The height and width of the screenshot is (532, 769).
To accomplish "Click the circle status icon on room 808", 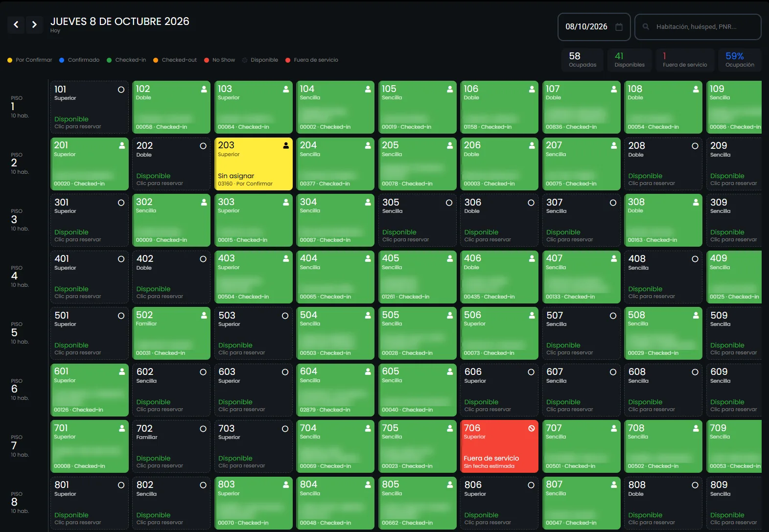I will [695, 485].
